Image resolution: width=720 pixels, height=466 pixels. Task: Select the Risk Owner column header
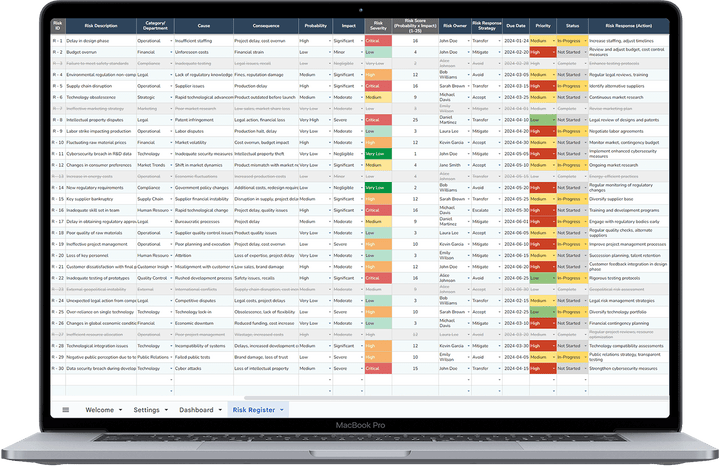click(455, 26)
